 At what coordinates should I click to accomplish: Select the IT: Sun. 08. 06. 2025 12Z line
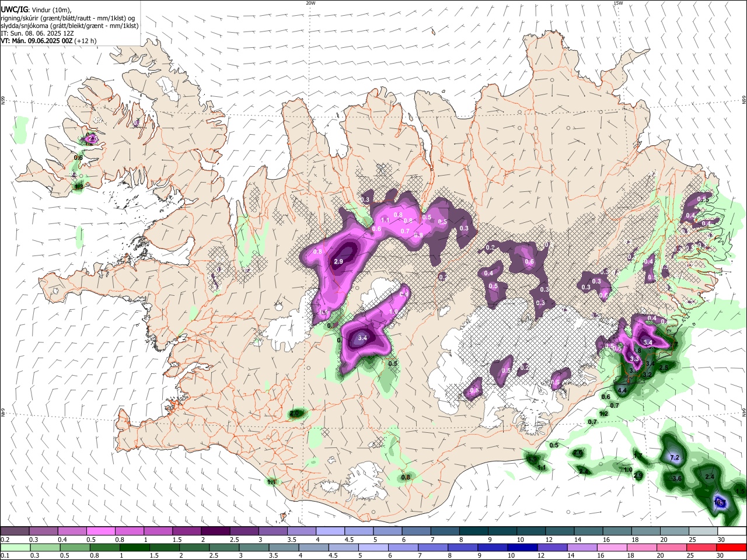pos(38,33)
